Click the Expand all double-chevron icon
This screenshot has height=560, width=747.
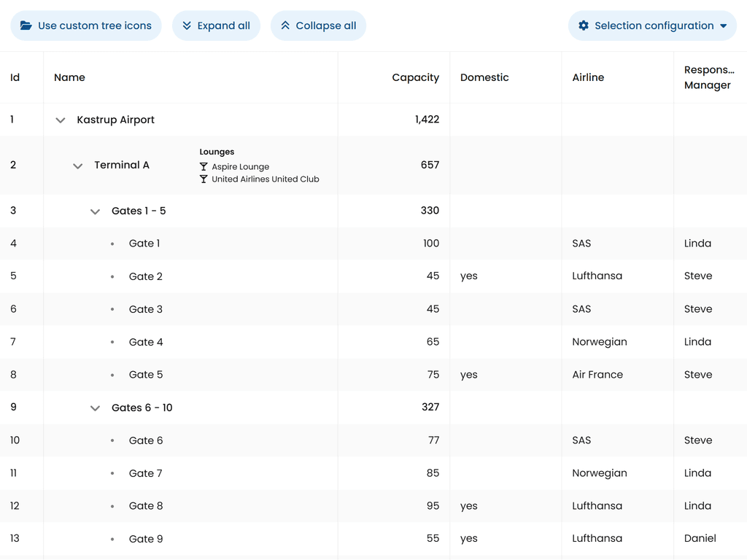point(187,26)
